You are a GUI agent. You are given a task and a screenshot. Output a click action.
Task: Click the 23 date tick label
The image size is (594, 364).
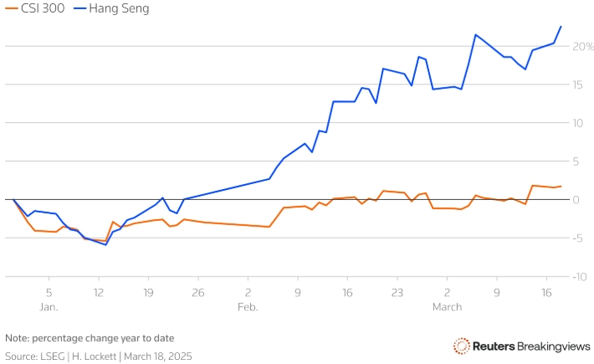coord(397,293)
